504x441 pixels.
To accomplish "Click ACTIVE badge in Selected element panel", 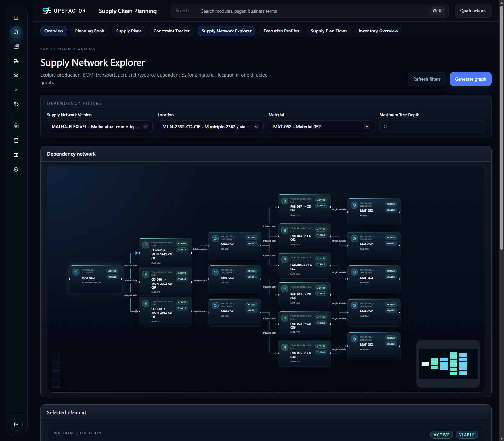I will click(442, 435).
